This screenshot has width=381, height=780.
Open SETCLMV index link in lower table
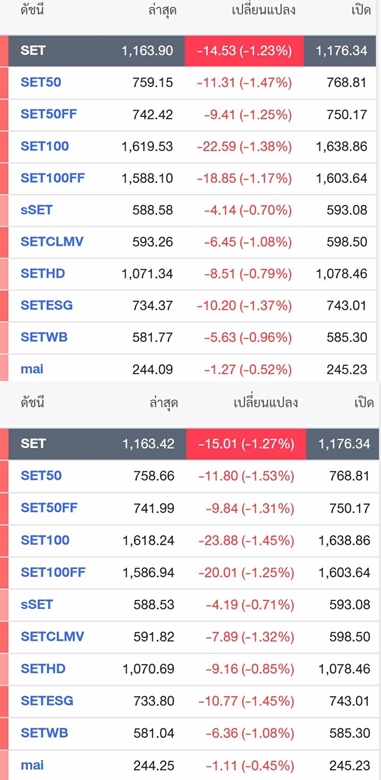tap(52, 636)
